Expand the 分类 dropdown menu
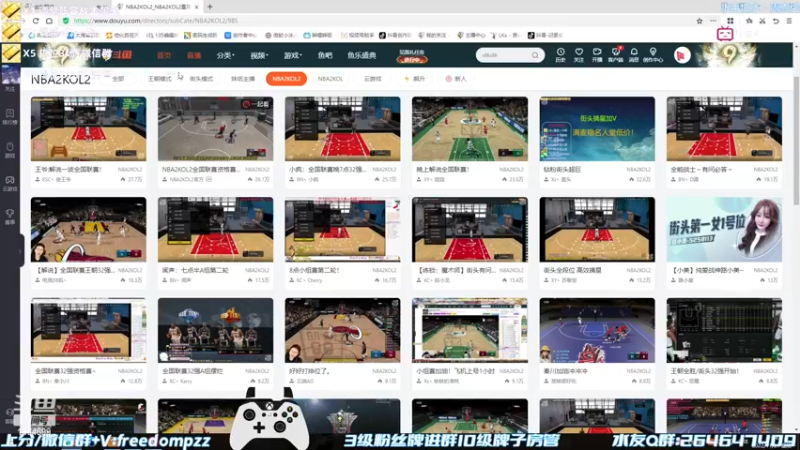 [225, 55]
